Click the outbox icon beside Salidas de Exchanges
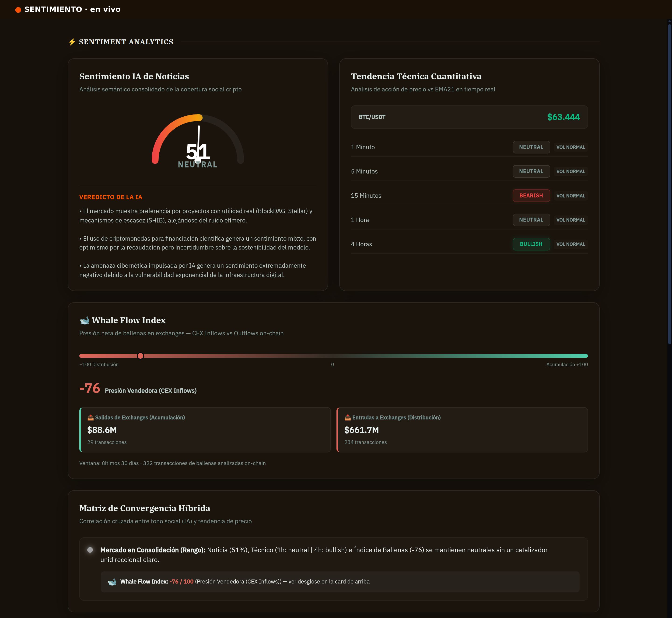 pos(90,417)
